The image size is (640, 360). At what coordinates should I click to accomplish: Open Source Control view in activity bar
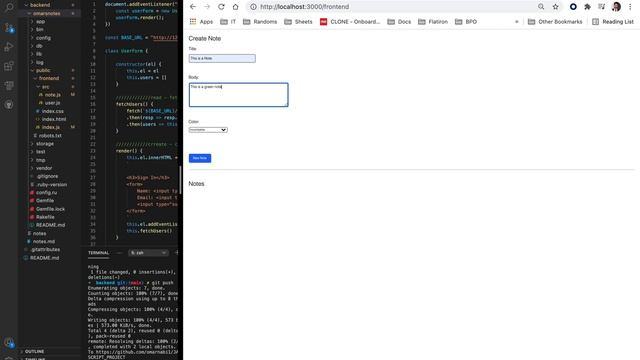[x=9, y=27]
